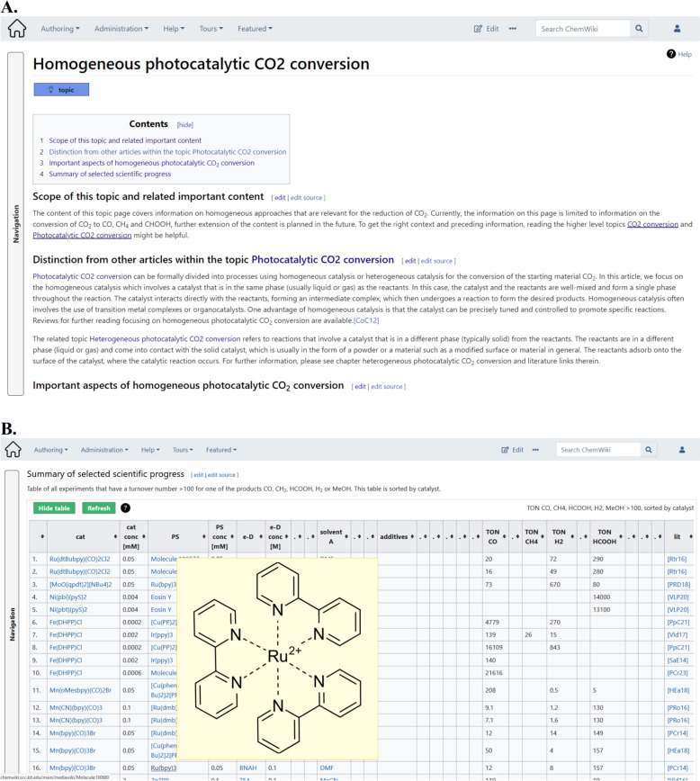Sort table by additives column

pos(412,536)
